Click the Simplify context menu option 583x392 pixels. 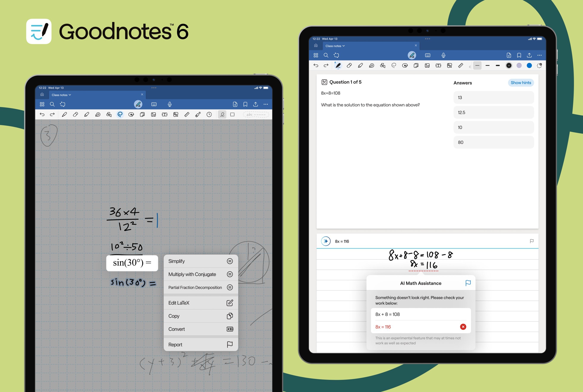point(199,261)
